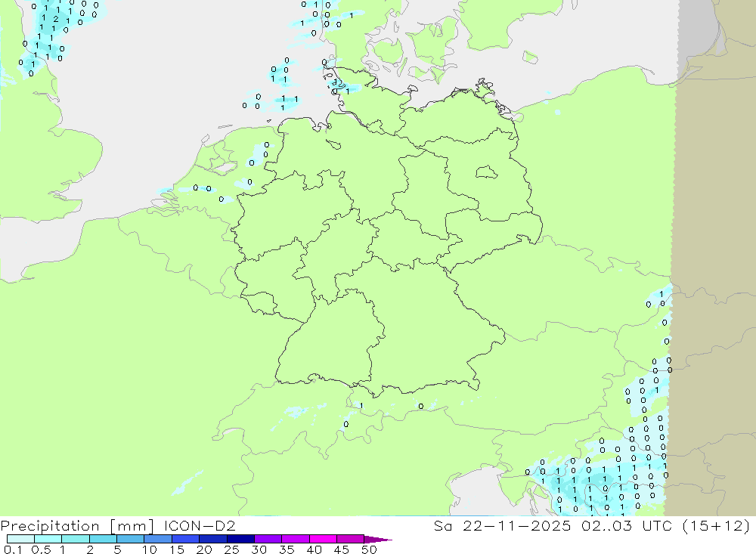756x554 pixels.
Task: Click the 45–50 mm legend swatch
Action: point(351,539)
